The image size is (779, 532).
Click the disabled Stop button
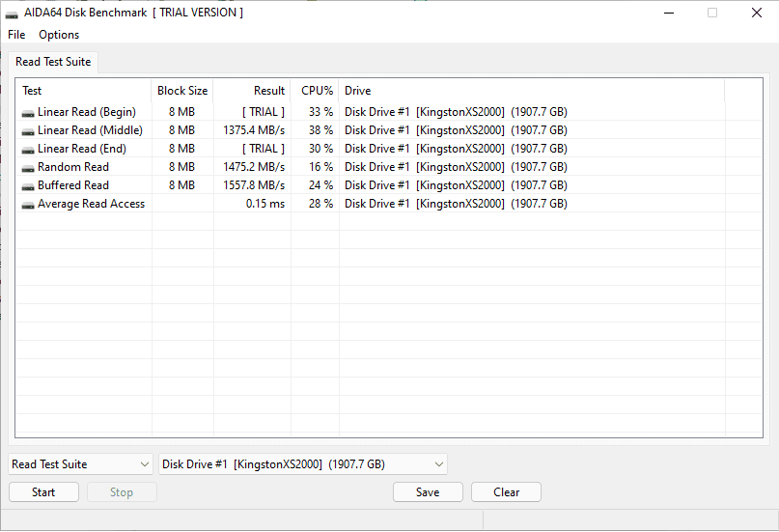coord(122,492)
